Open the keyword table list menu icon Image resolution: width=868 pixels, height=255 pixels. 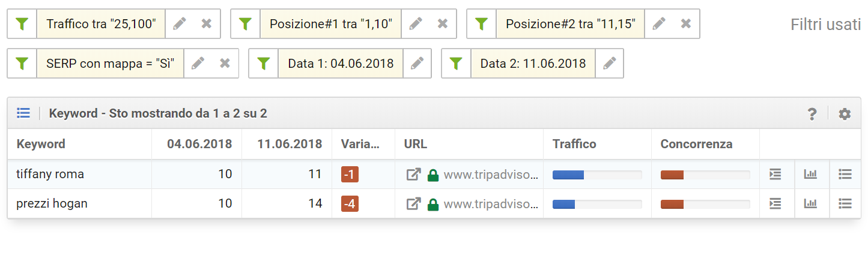pyautogui.click(x=23, y=113)
